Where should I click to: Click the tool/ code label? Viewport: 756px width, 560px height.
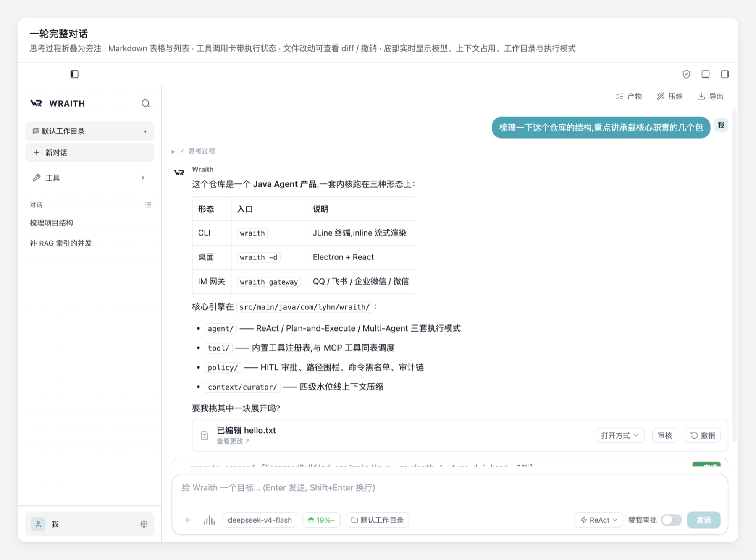218,348
